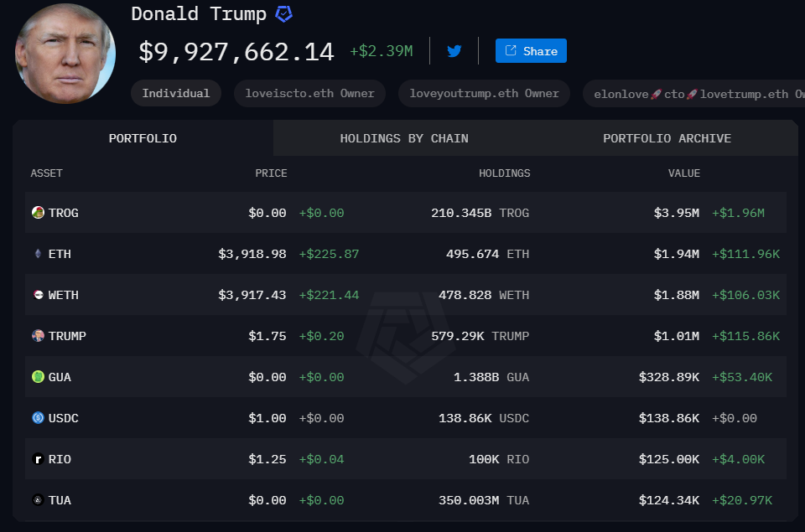Click the 1.388B GUA holdings

(x=491, y=377)
